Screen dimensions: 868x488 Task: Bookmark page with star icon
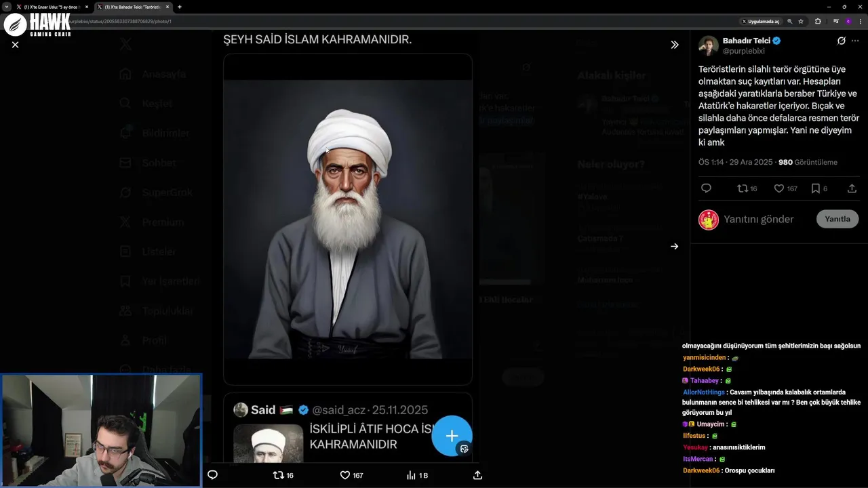click(x=801, y=21)
